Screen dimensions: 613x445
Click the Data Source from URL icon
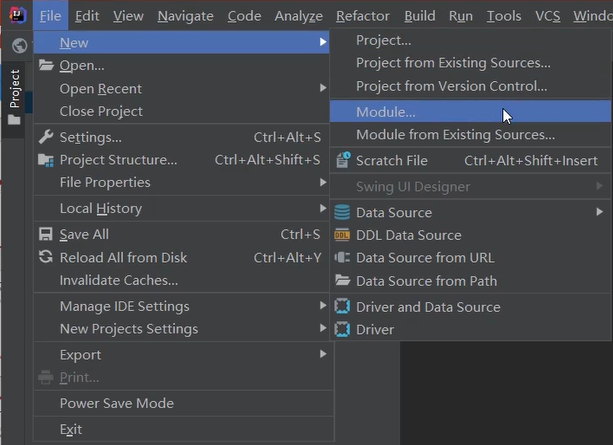[342, 258]
